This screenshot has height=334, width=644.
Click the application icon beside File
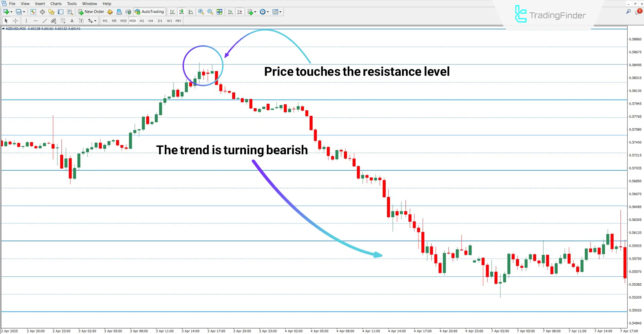pyautogui.click(x=4, y=4)
